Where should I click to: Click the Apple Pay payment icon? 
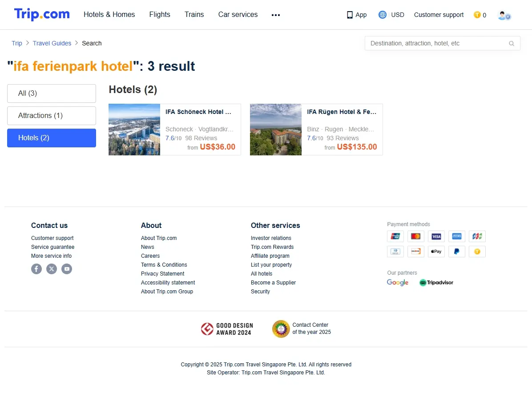click(x=436, y=252)
